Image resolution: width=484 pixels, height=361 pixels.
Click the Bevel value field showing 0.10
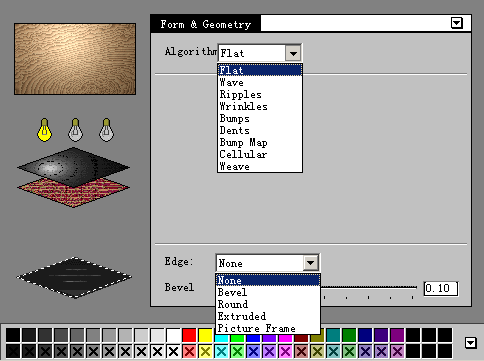point(441,288)
